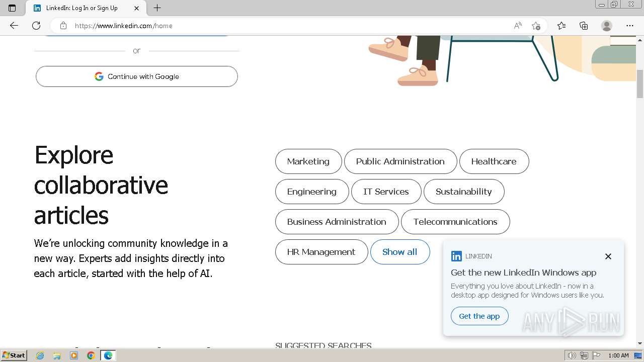Open the volume control tray icon

(x=572, y=355)
